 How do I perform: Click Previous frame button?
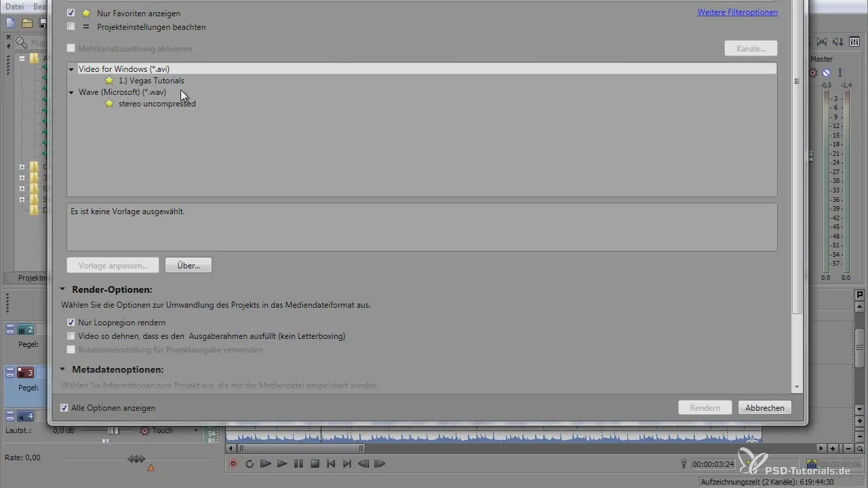tap(363, 464)
